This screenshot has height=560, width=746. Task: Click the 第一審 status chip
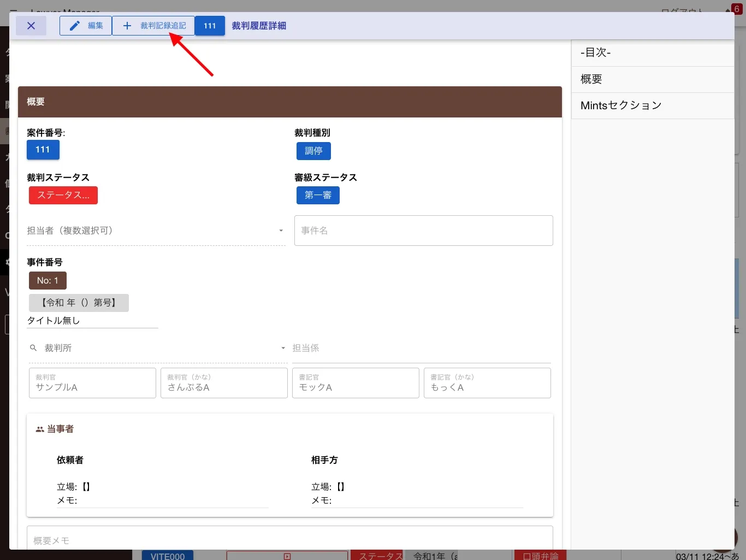[318, 195]
